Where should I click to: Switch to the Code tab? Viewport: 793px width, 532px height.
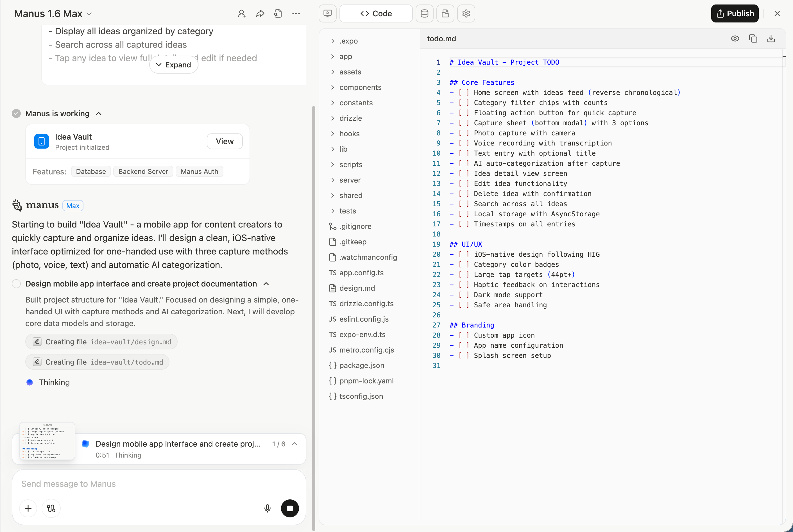pyautogui.click(x=376, y=13)
